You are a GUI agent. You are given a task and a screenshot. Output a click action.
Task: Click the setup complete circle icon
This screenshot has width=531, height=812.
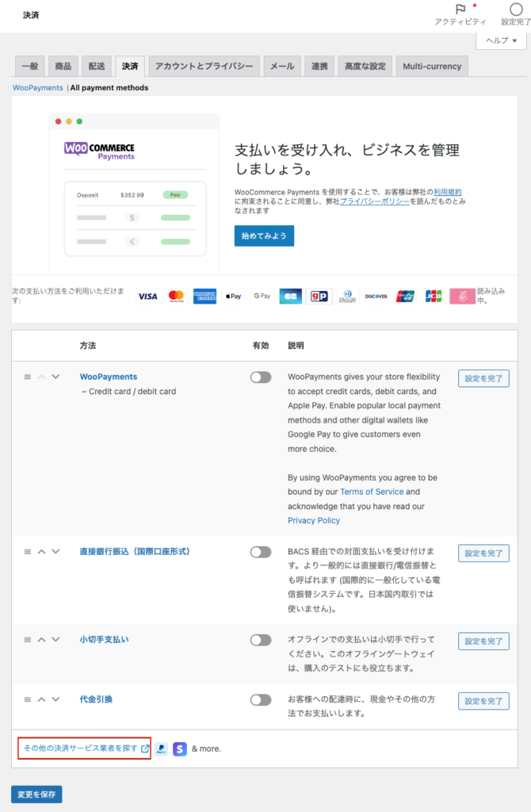click(516, 9)
